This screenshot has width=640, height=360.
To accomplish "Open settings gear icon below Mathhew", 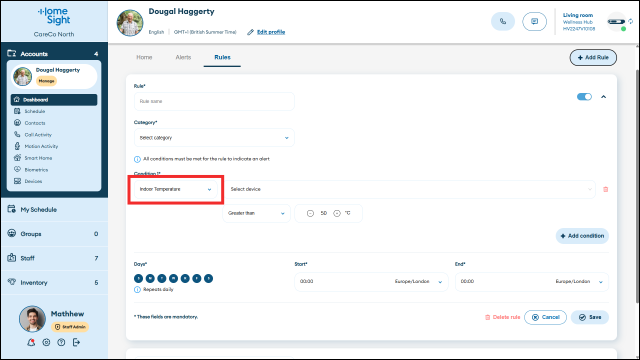I will 46,342.
